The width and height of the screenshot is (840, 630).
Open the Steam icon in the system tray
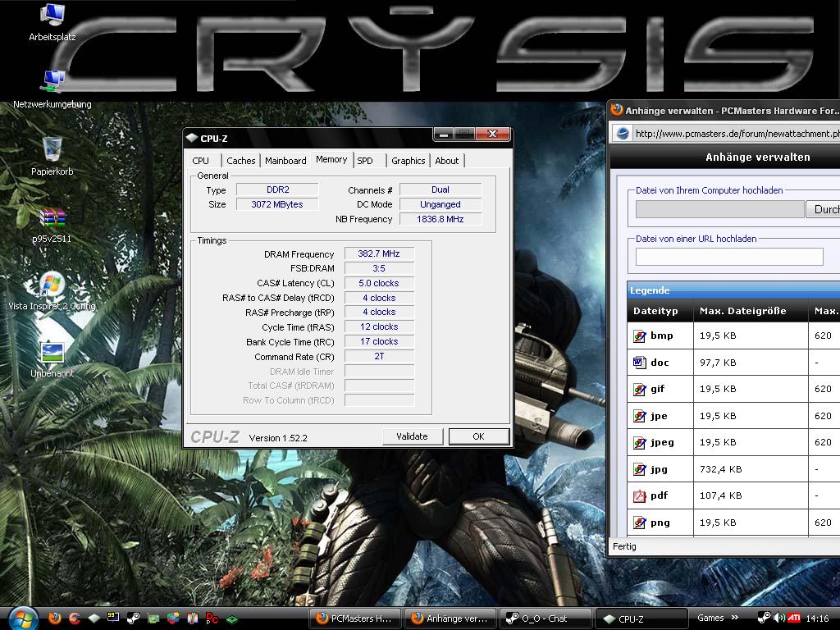[765, 619]
